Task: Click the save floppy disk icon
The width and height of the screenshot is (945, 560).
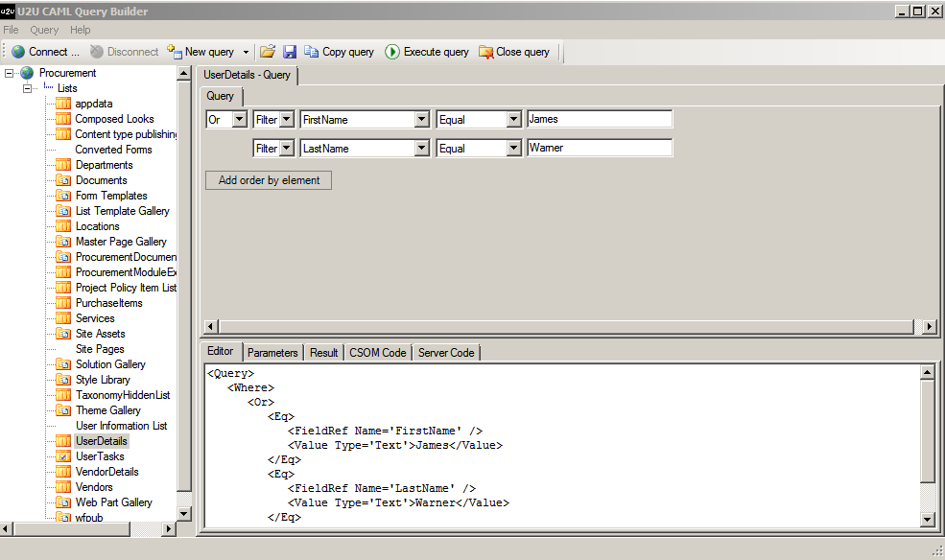Action: coord(290,52)
